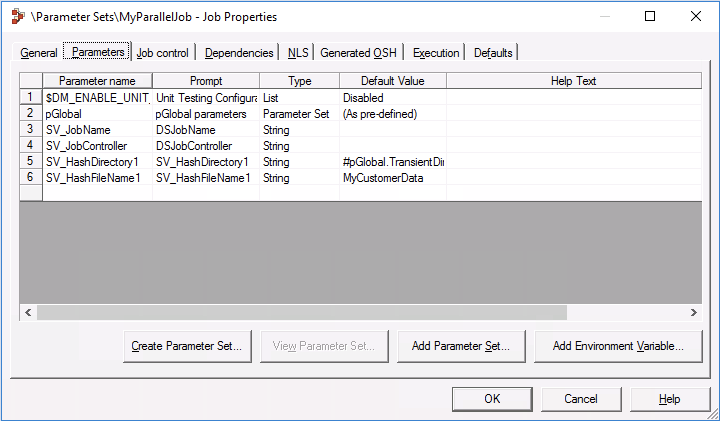Image resolution: width=720 pixels, height=421 pixels.
Task: Open the NLS tab
Action: pyautogui.click(x=298, y=53)
